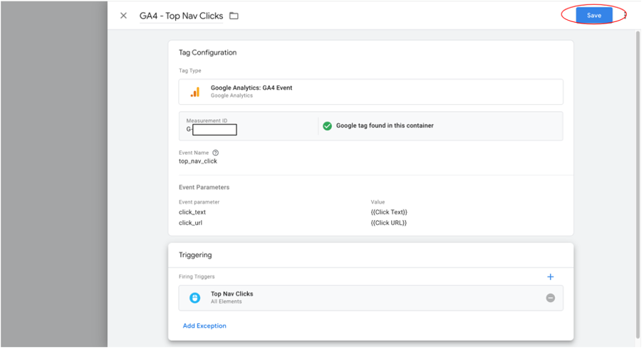644x349 pixels.
Task: Click Google tag found in this container
Action: [x=385, y=125]
